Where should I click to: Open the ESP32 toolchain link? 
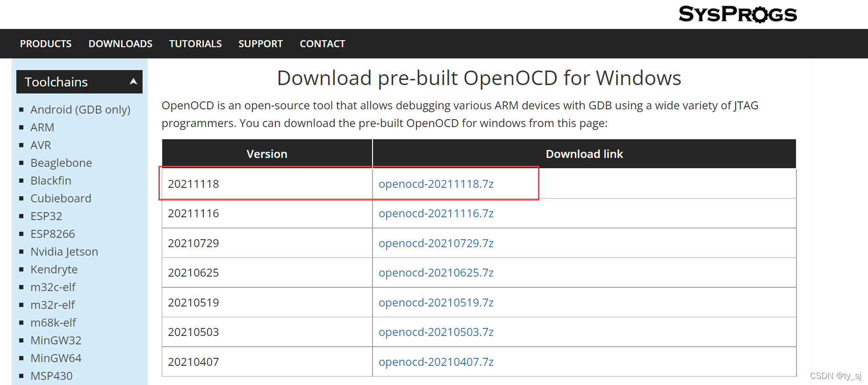46,216
